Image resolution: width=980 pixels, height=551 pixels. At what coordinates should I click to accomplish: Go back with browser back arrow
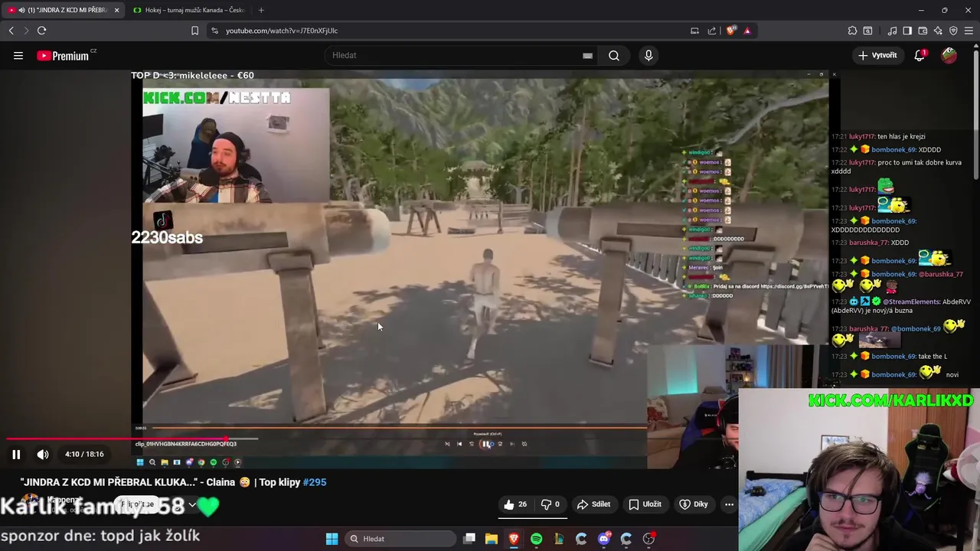click(11, 31)
